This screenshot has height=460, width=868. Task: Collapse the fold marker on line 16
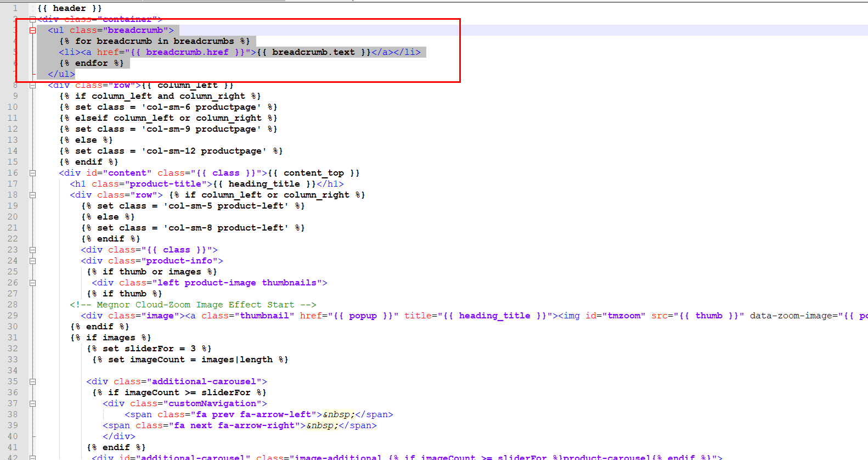33,173
